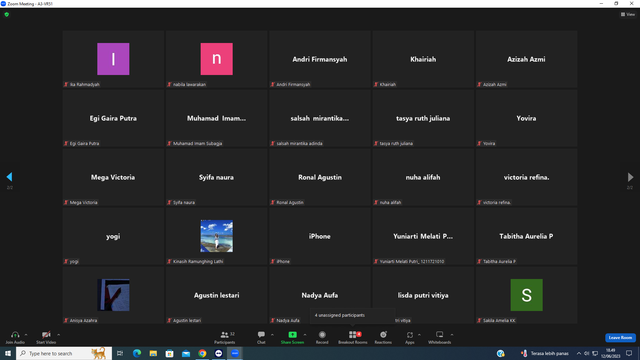Screen dimensions: 640x360
Task: Select the Egi Gaira Putra tile
Action: coord(113,118)
